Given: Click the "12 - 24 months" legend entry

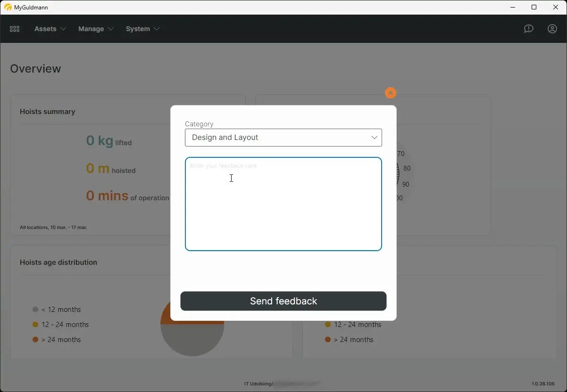Looking at the screenshot, I should [65, 325].
